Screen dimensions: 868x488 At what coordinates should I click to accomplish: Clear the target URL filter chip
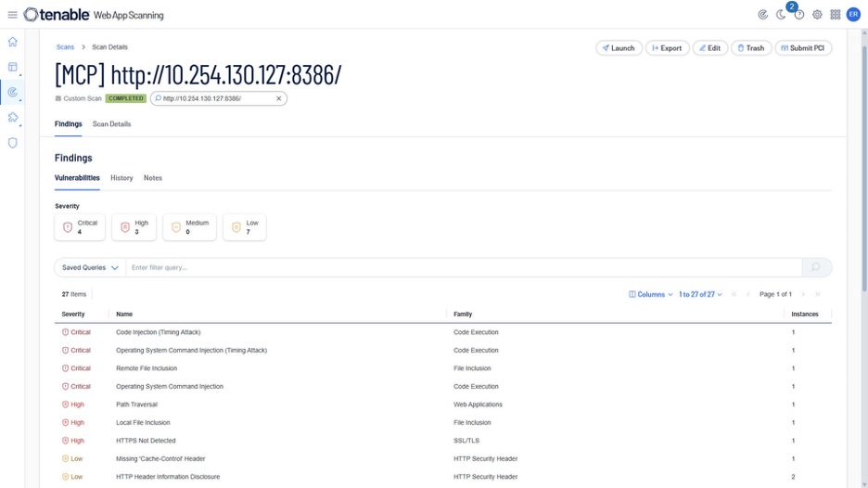(278, 98)
